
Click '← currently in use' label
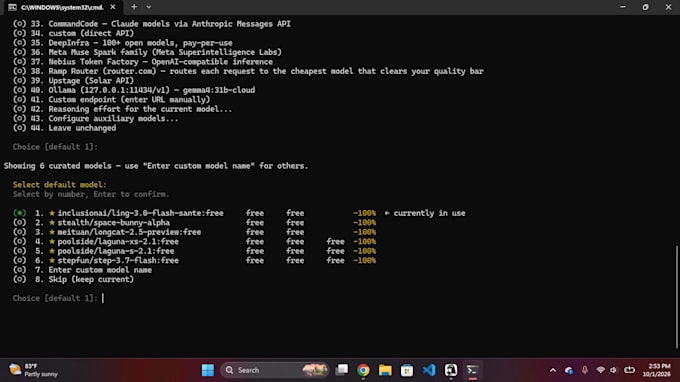[425, 213]
